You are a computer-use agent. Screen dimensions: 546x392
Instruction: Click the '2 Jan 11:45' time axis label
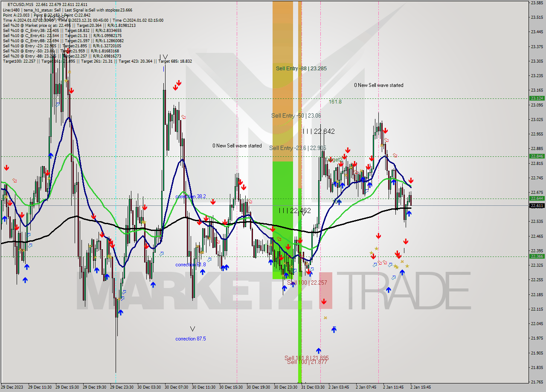(393, 387)
